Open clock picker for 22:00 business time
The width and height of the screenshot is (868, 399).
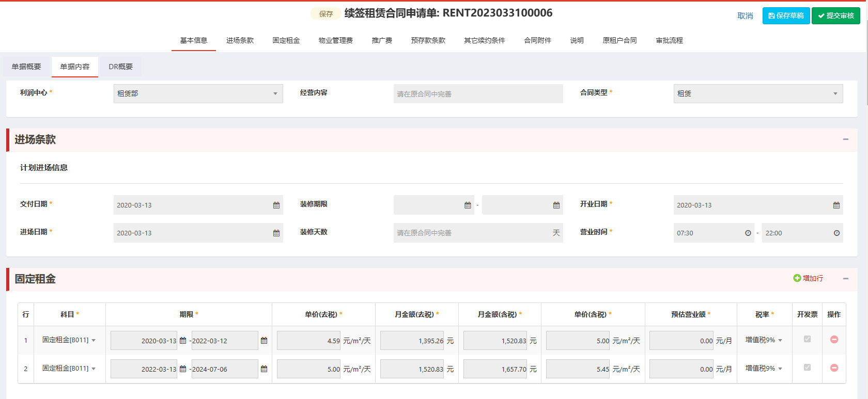point(836,233)
